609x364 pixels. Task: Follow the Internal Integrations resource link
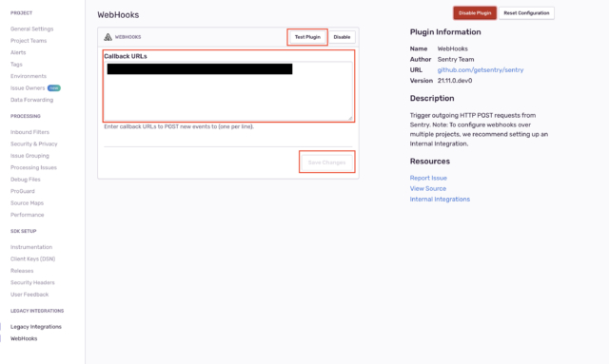440,199
